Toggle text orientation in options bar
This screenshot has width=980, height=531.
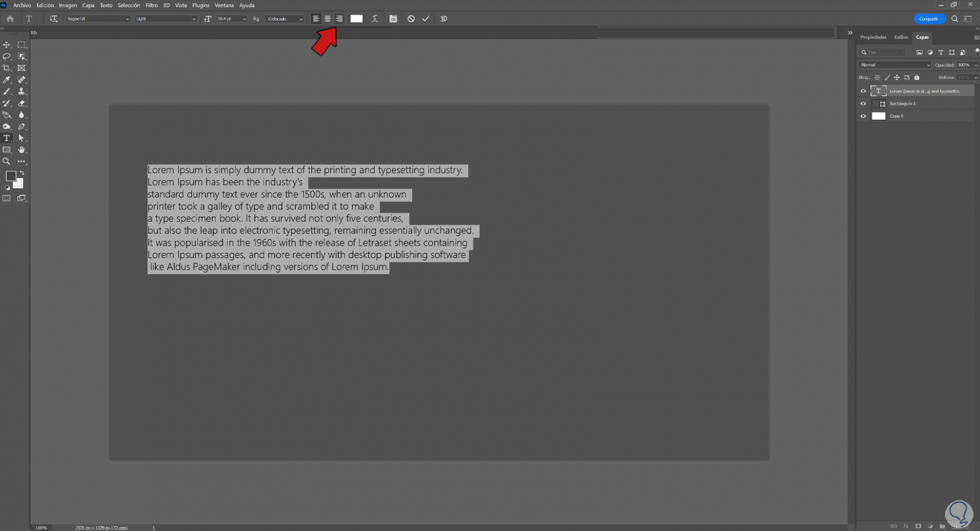tap(53, 19)
